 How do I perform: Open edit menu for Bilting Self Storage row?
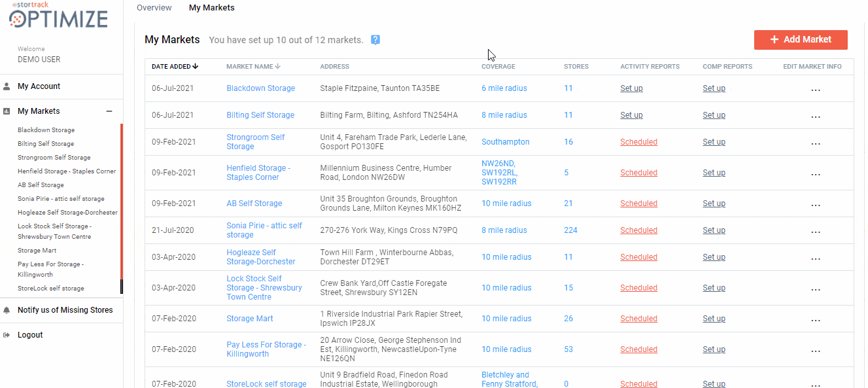tap(816, 117)
